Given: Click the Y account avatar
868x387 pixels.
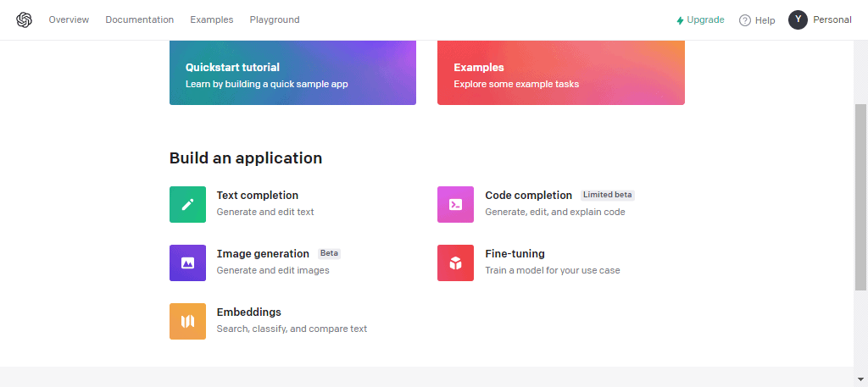Looking at the screenshot, I should pyautogui.click(x=798, y=20).
